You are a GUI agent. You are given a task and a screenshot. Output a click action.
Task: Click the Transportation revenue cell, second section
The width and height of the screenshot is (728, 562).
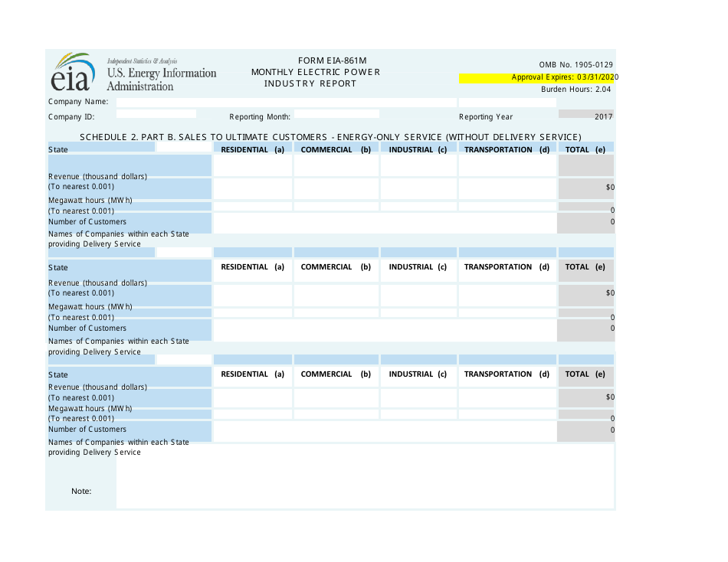(x=507, y=292)
